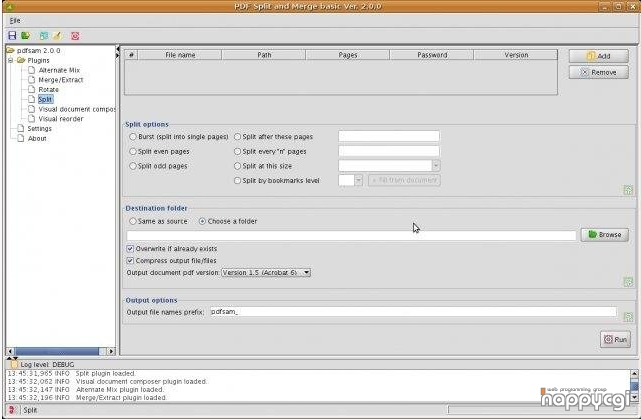
Task: Select Choose a folder radio button
Action: (x=202, y=221)
